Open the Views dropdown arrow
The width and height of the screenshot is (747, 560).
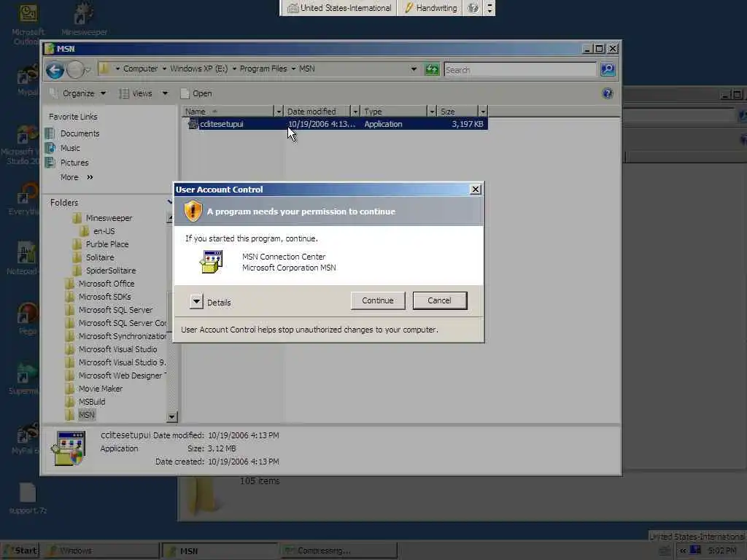click(165, 93)
